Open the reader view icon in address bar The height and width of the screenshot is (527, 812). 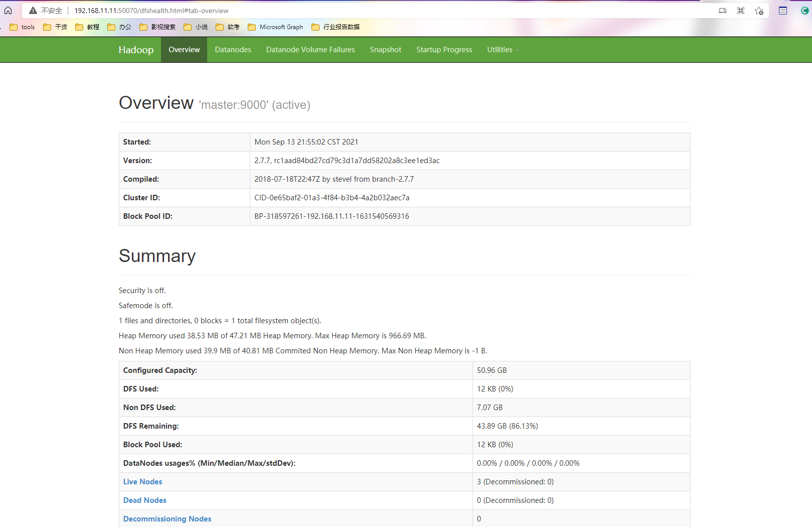click(x=722, y=11)
